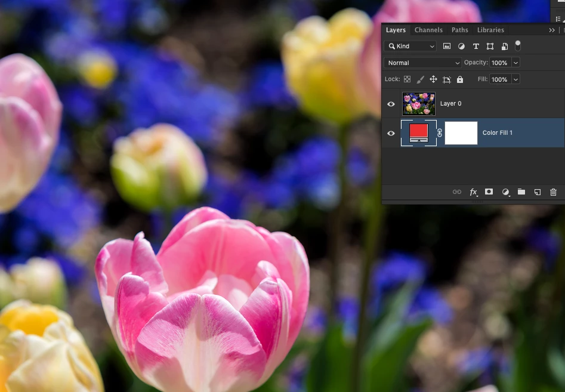
Task: Click the Color Fill 1 layer name
Action: [x=498, y=132]
